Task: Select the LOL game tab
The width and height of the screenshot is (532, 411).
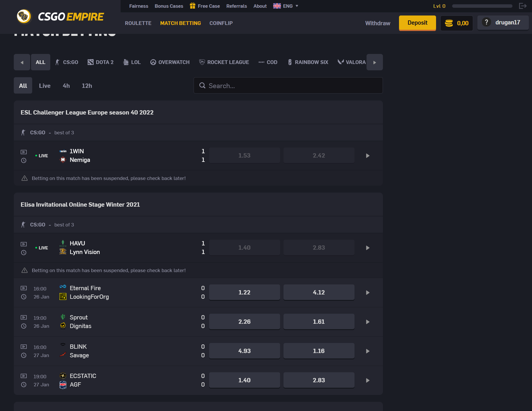Action: (132, 62)
